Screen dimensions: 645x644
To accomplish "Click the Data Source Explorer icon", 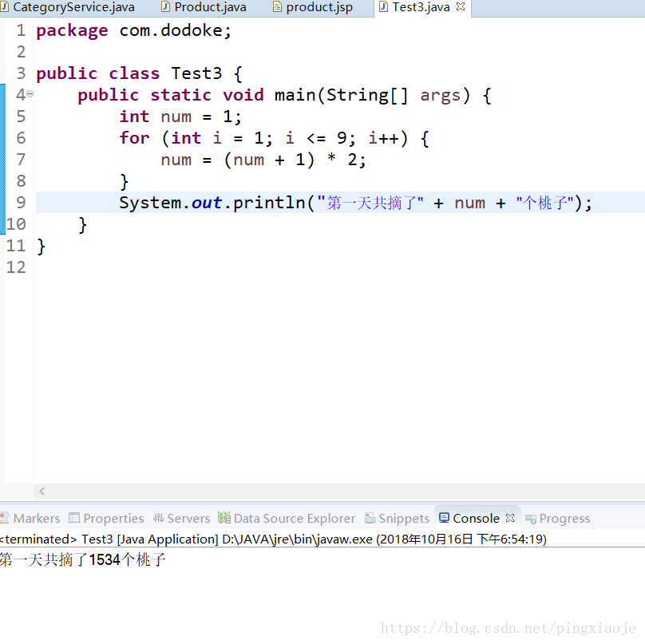I will click(224, 517).
